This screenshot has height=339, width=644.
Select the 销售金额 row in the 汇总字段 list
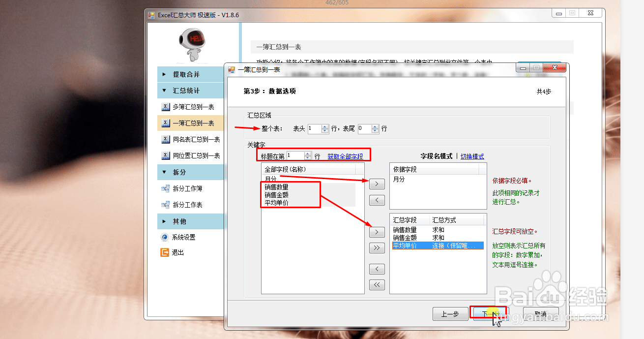(438, 238)
